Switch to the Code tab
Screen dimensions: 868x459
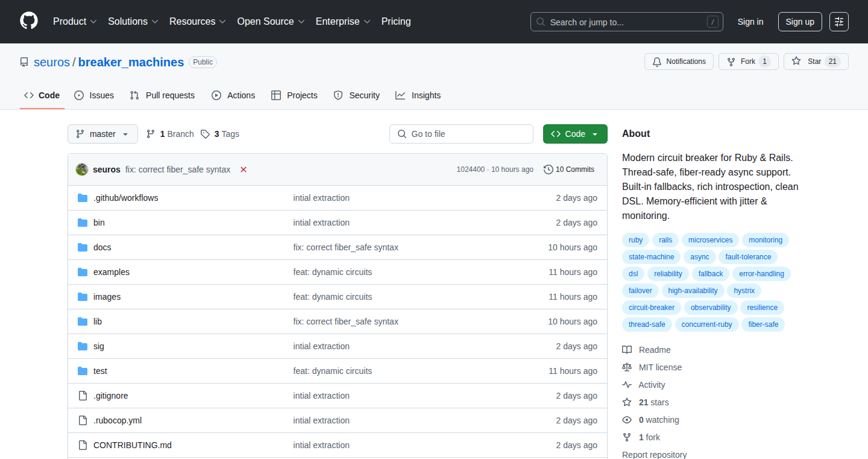[x=42, y=95]
